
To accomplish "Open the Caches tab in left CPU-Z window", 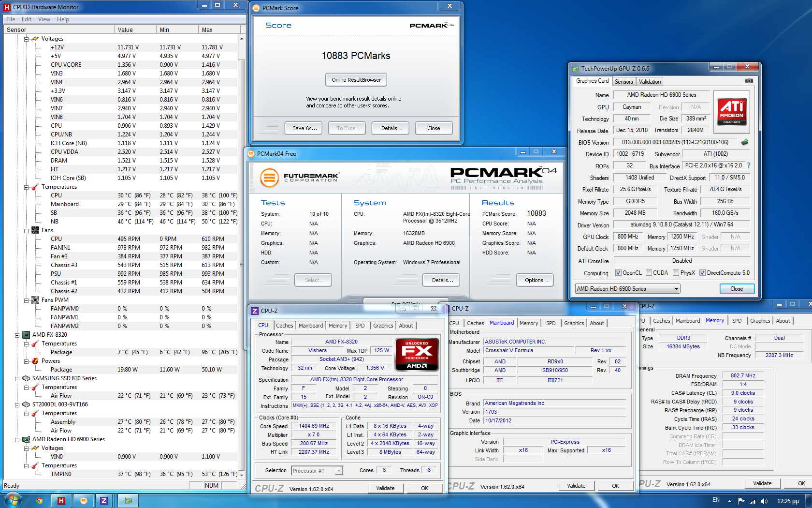I will [x=284, y=326].
